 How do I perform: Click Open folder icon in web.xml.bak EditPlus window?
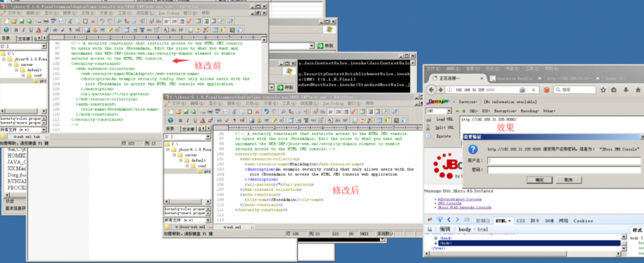click(14, 21)
